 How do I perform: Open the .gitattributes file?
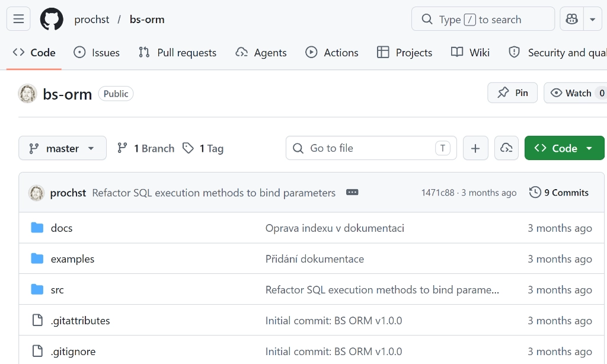coord(81,321)
